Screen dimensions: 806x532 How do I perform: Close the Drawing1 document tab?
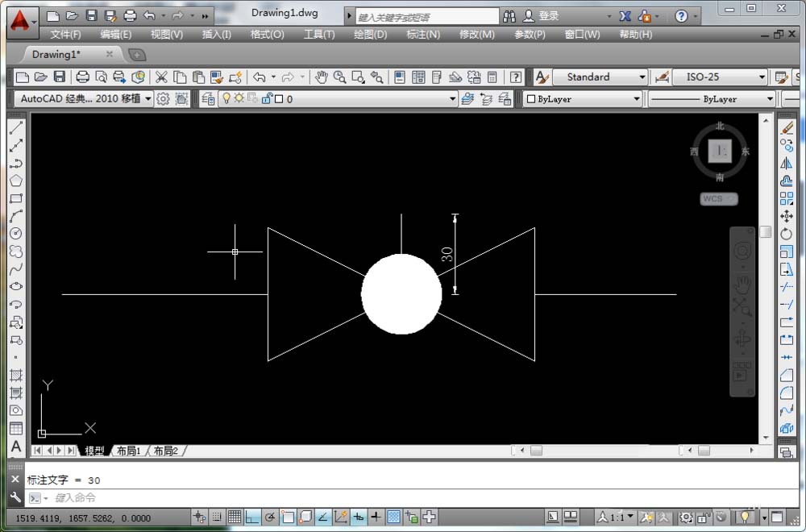pos(110,54)
